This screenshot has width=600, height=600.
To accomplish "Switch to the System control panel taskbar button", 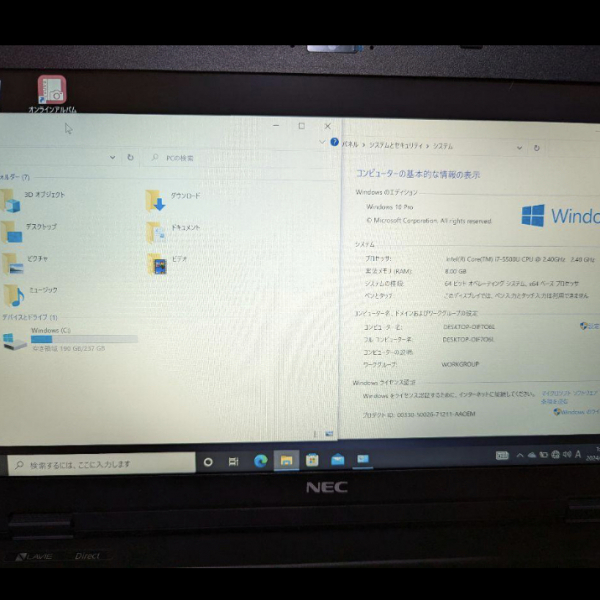I will (x=363, y=458).
